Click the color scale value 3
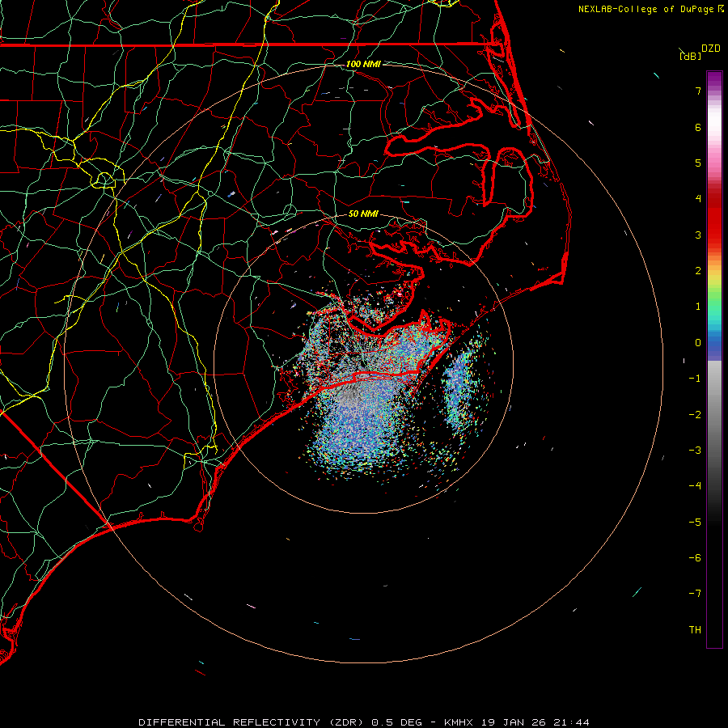 click(698, 235)
